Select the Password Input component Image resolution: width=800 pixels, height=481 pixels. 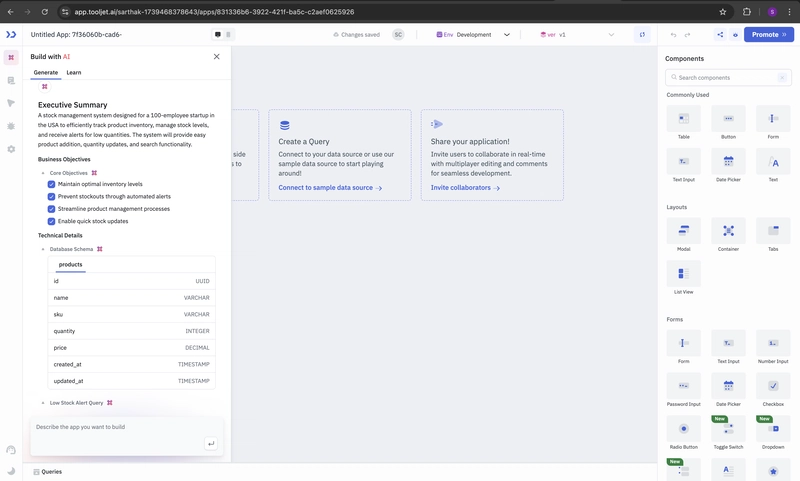click(684, 390)
